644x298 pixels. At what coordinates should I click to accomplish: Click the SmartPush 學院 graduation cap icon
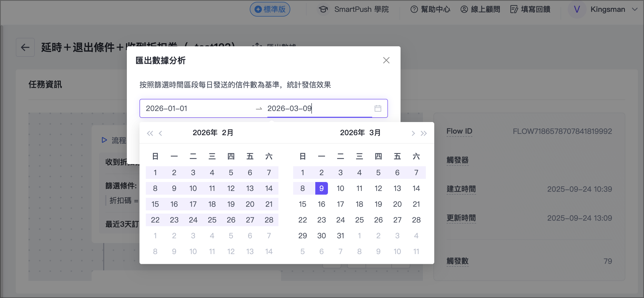click(x=323, y=9)
